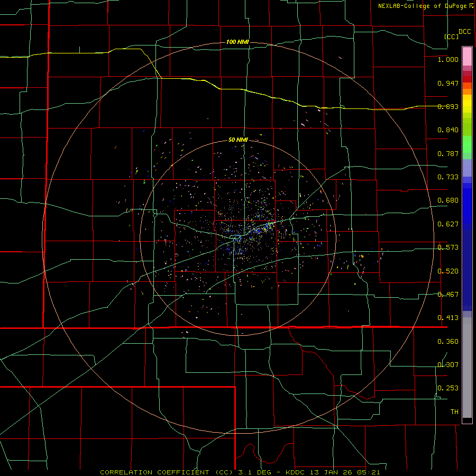The image size is (476, 476).
Task: Click the 50 NMI range ring label
Action: coord(238,140)
